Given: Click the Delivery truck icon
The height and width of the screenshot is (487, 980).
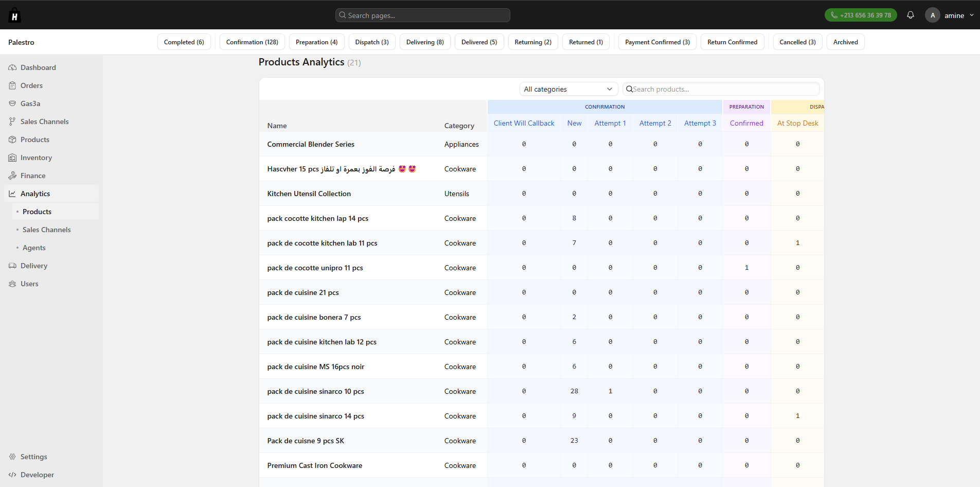Looking at the screenshot, I should click(12, 266).
